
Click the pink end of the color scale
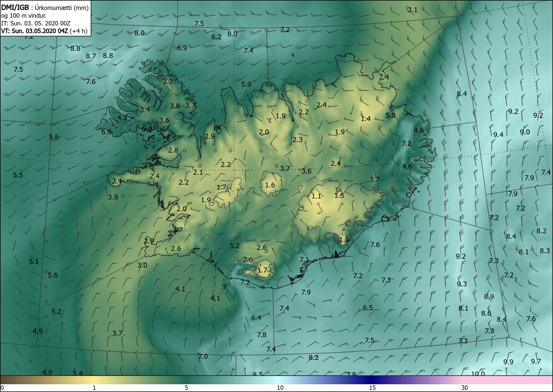508,380
